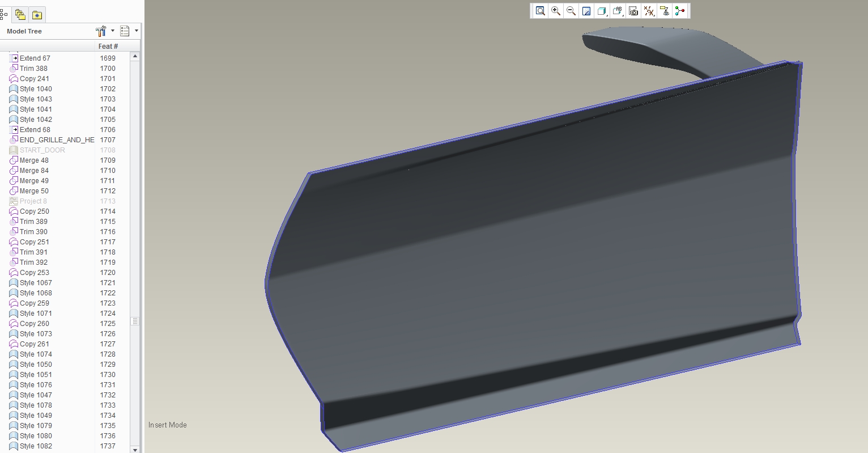The image size is (868, 453).
Task: Select Trim 390 in the tree
Action: (33, 232)
